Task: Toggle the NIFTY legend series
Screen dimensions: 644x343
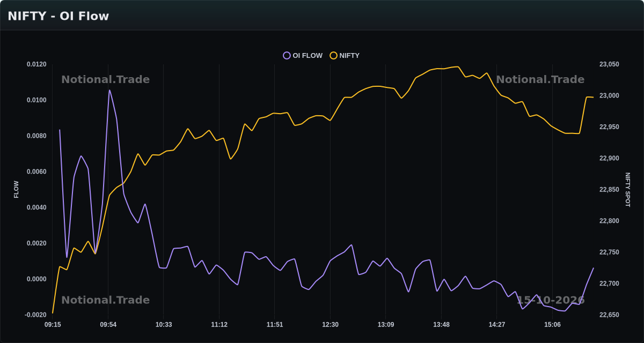Action: (345, 55)
